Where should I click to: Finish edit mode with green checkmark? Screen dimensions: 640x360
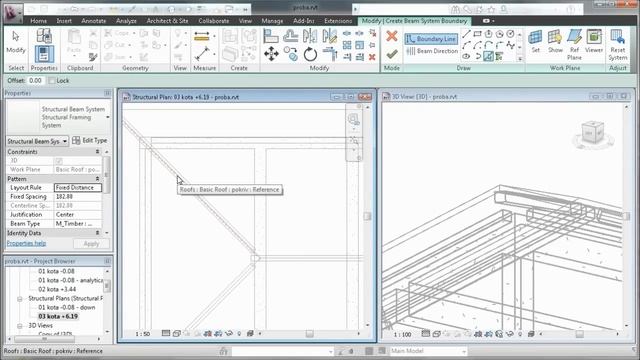pos(391,53)
